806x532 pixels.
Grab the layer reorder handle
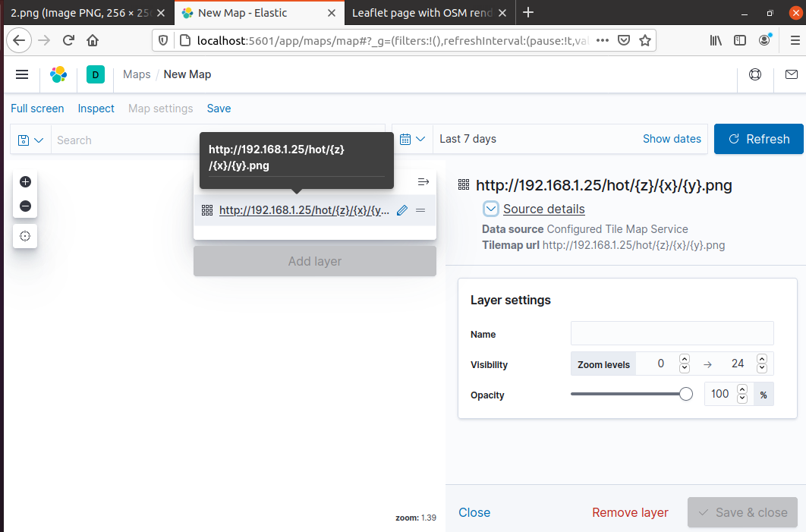(x=420, y=209)
